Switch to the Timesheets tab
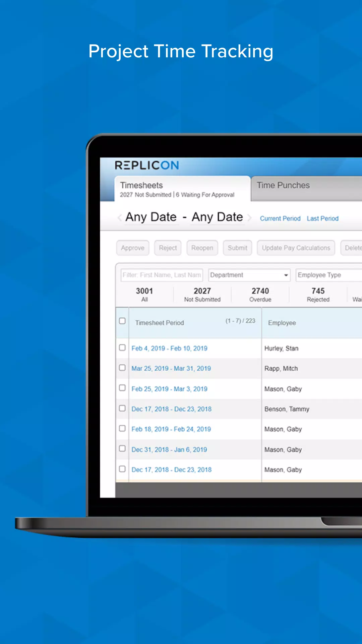Viewport: 362px width, 644px height. pos(183,189)
